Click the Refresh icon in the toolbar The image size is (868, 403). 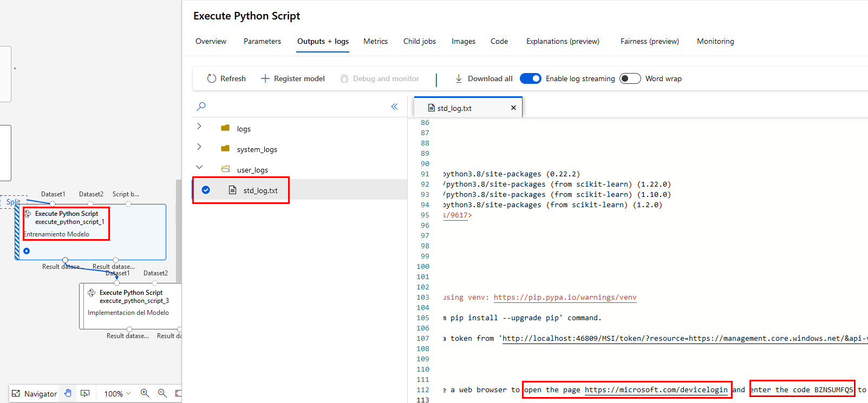[211, 78]
